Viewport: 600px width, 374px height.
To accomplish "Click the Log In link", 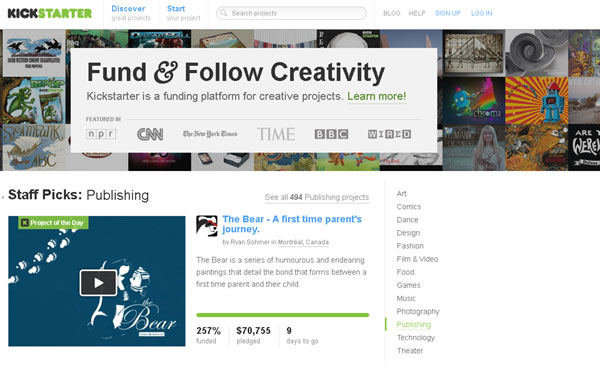I will coord(481,13).
